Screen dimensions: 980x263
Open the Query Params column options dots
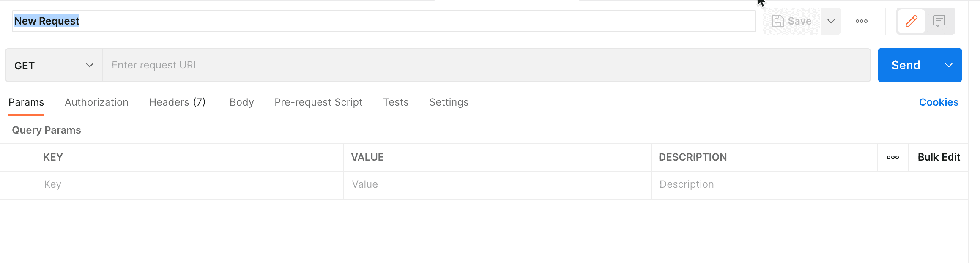click(892, 157)
